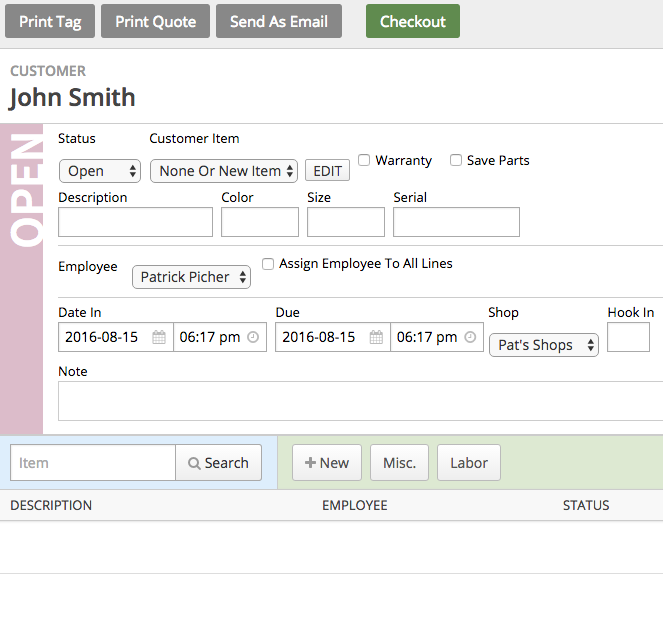
Task: Check the Save Parts option
Action: (x=456, y=160)
